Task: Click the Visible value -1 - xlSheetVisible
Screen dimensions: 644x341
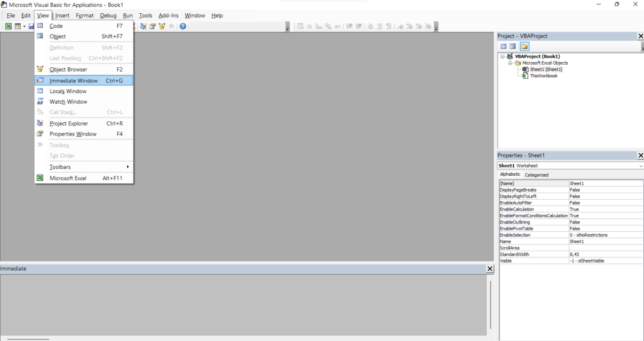Action: (606, 261)
